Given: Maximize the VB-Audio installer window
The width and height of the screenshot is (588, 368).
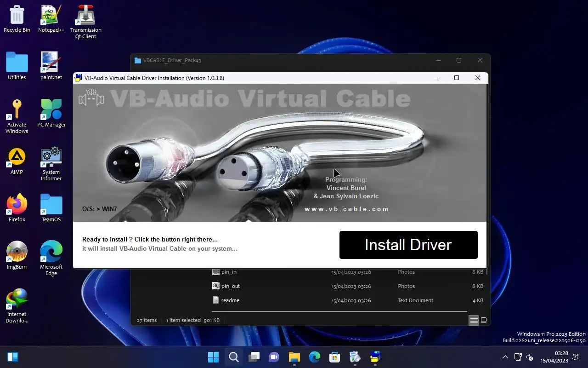Looking at the screenshot, I should point(457,78).
